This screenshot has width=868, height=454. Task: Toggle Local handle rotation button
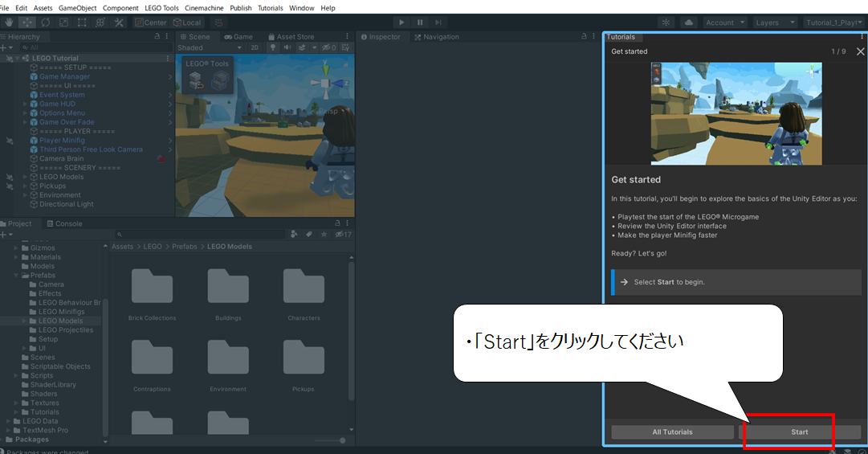pos(187,22)
